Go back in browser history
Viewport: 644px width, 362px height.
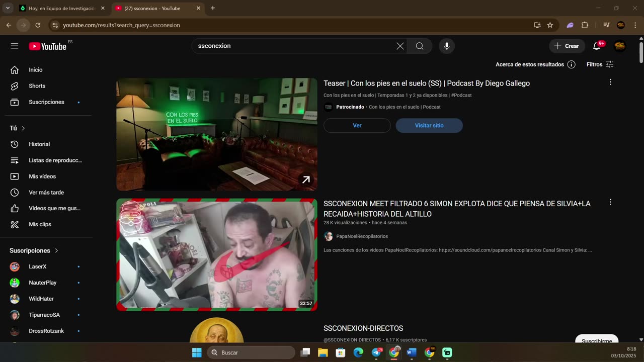click(x=9, y=25)
